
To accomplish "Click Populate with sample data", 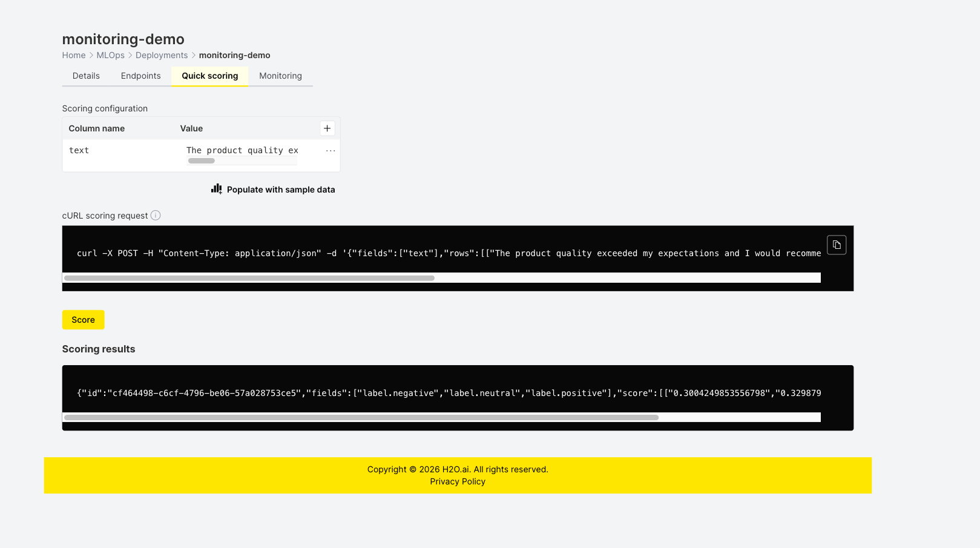I will (x=280, y=189).
